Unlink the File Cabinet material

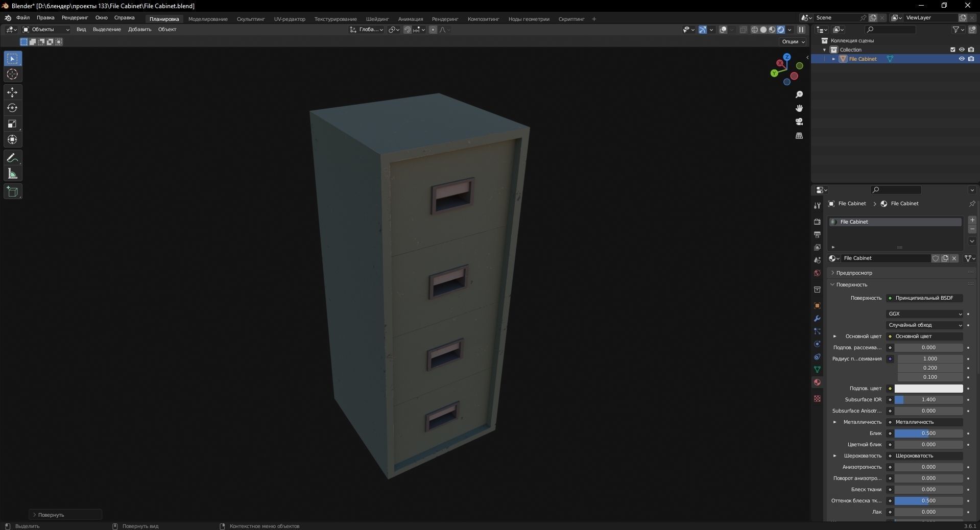click(x=954, y=258)
